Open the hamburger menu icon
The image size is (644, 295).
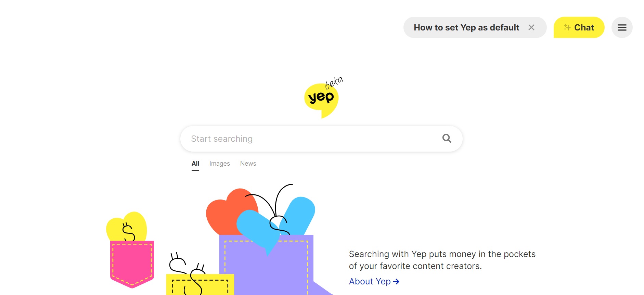click(622, 27)
